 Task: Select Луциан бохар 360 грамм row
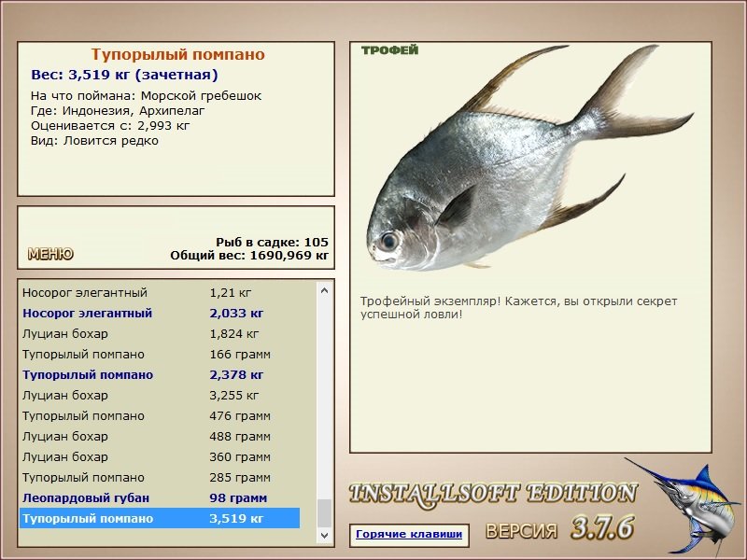click(160, 456)
